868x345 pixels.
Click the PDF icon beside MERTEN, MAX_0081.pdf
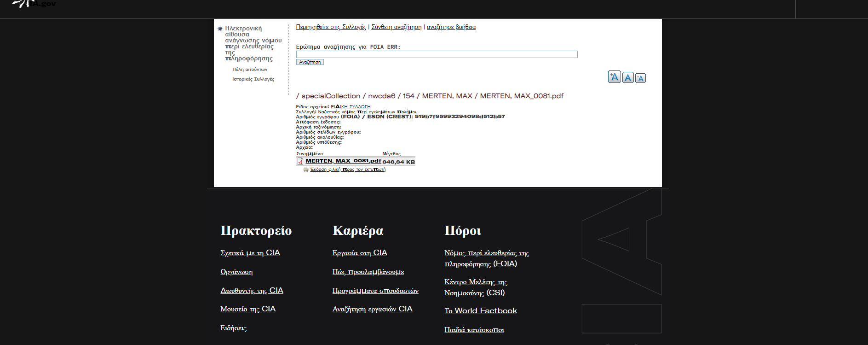(300, 161)
